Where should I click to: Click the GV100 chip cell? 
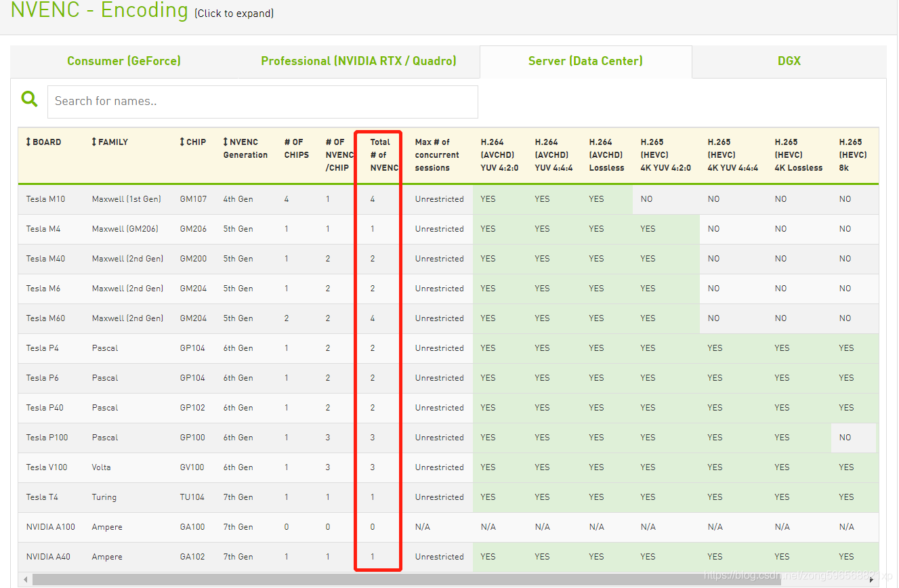pyautogui.click(x=193, y=467)
